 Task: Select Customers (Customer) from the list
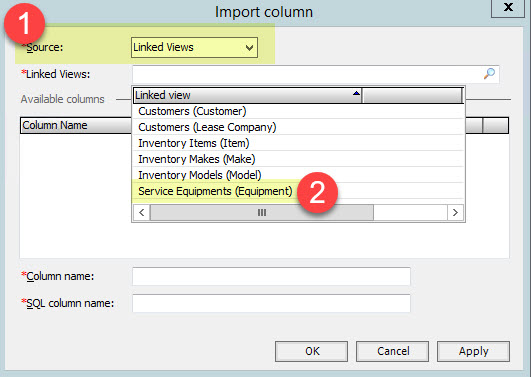click(298, 111)
